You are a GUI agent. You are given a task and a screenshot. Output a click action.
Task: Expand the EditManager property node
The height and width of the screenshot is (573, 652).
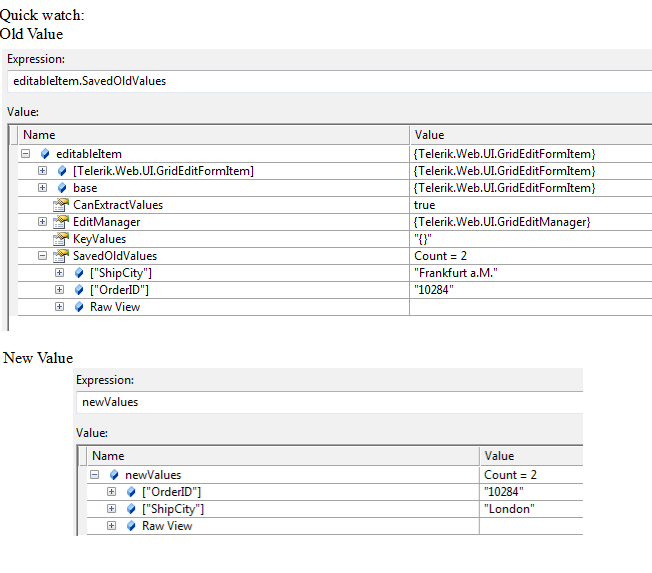pyautogui.click(x=42, y=222)
